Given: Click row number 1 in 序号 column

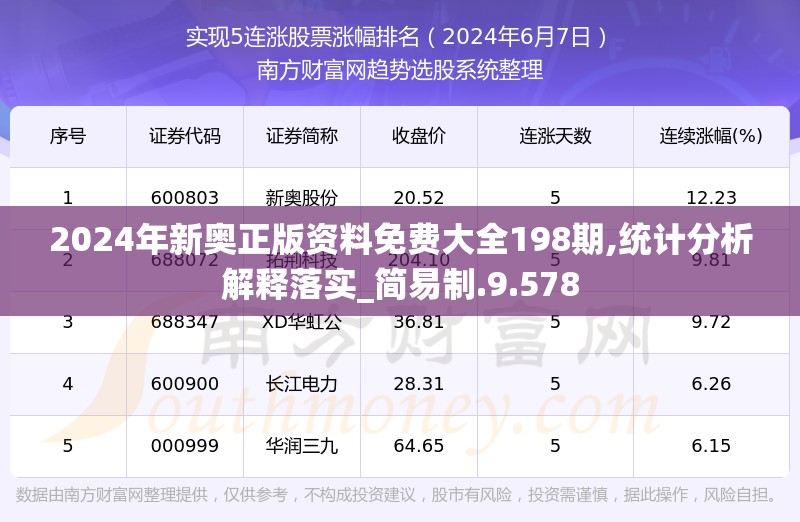Looking at the screenshot, I should (68, 197).
